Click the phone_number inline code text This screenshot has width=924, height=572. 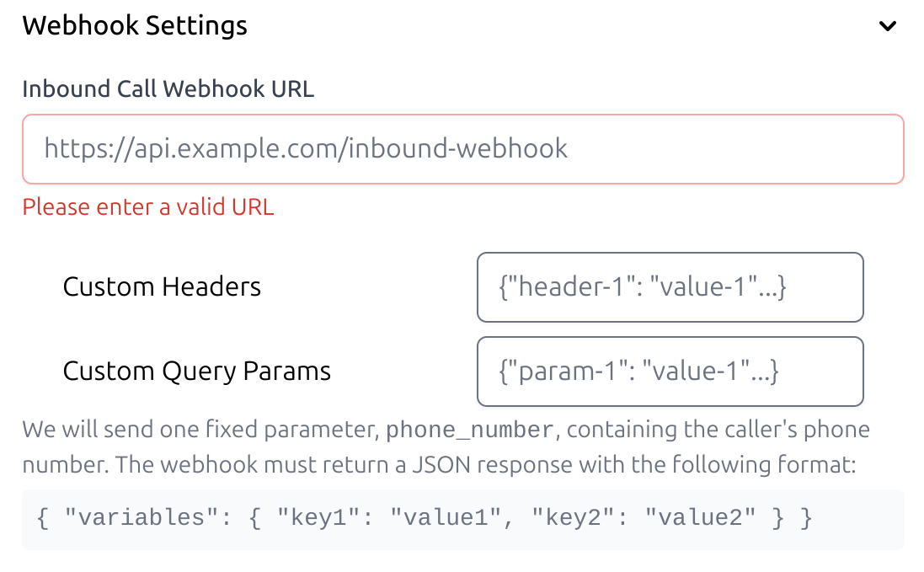(x=470, y=430)
